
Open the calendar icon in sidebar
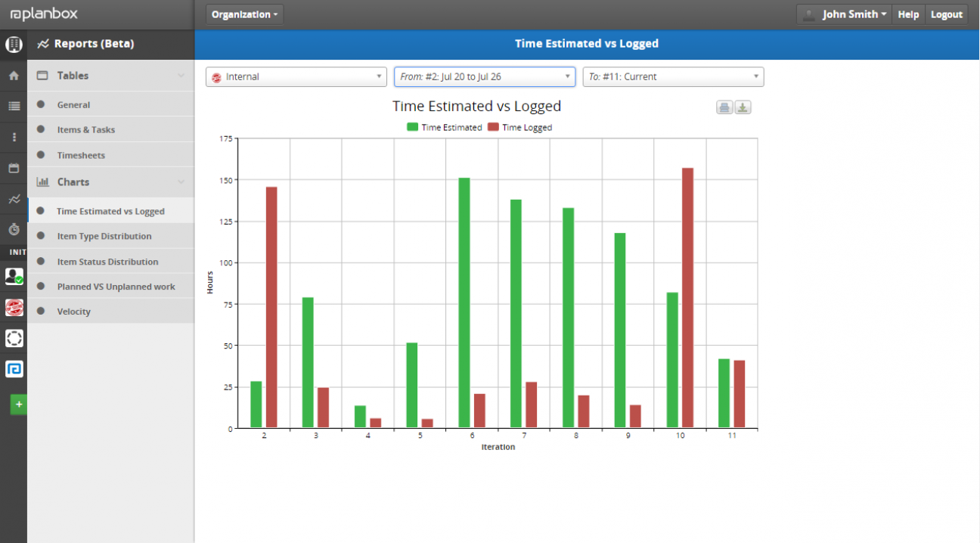point(14,168)
